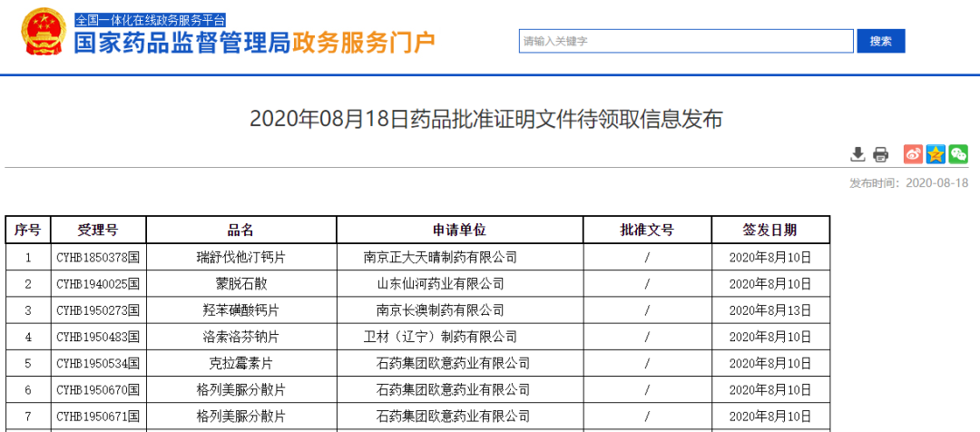Select date 2020年8月10日 in row 1
This screenshot has width=980, height=432.
click(x=770, y=257)
